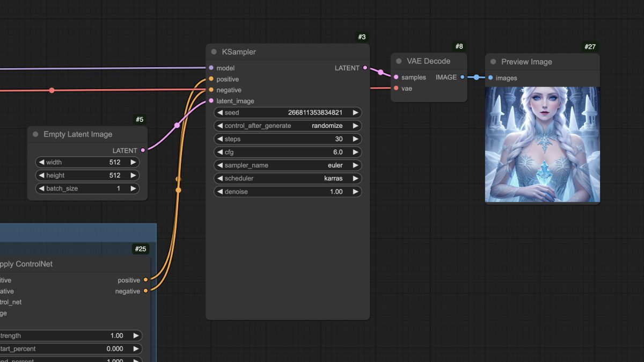Decrease the cfg value with left arrow
This screenshot has height=362, width=644.
coord(219,152)
